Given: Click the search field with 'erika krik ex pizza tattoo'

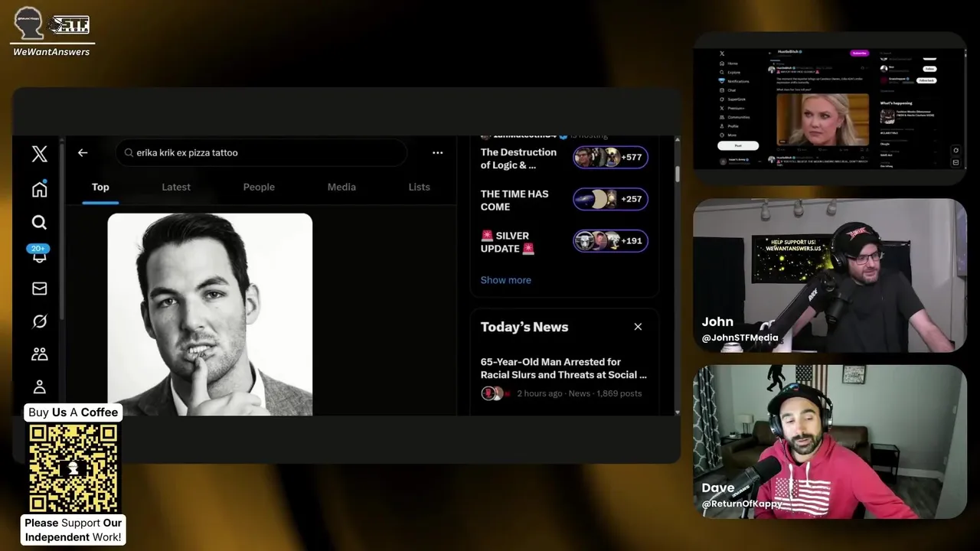Looking at the screenshot, I should pyautogui.click(x=261, y=152).
